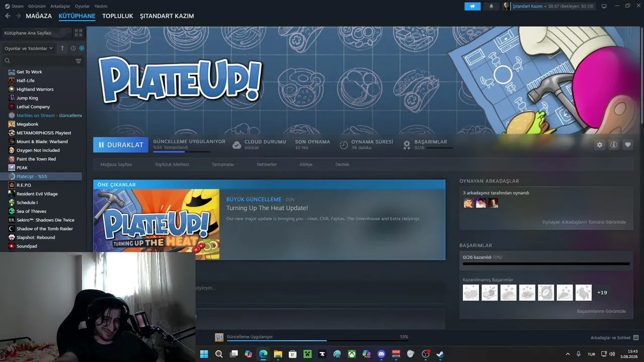The image size is (644, 362).
Task: Open Microsoft Edge from taskbar
Action: pos(263,354)
